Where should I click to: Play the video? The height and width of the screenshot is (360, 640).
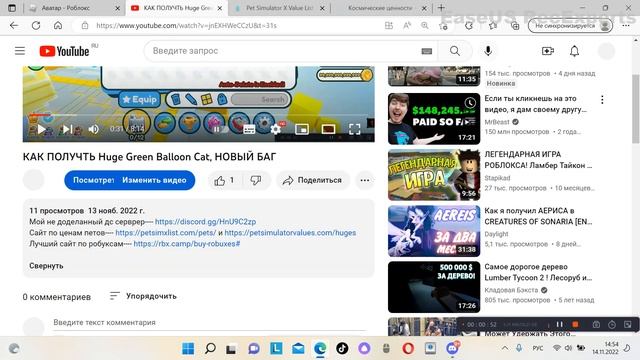click(41, 129)
